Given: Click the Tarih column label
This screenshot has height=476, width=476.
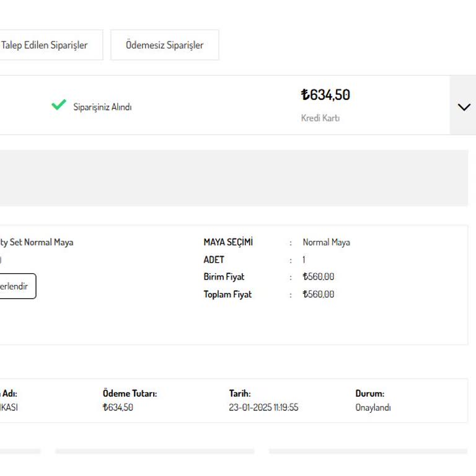Looking at the screenshot, I should [x=239, y=394].
